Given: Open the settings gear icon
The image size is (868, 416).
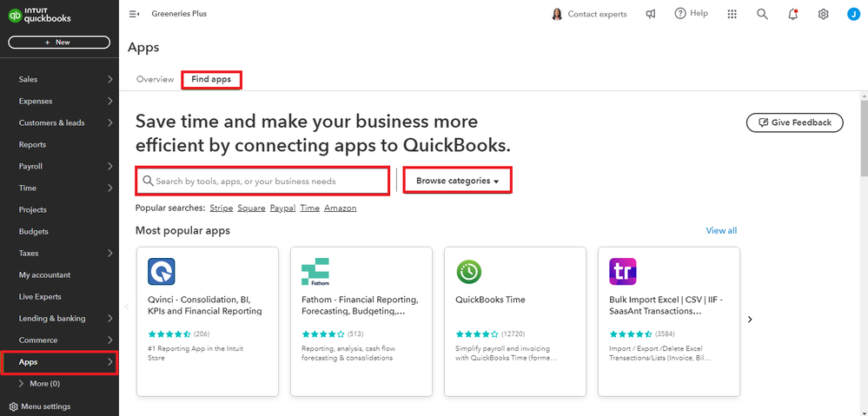Looking at the screenshot, I should click(823, 14).
